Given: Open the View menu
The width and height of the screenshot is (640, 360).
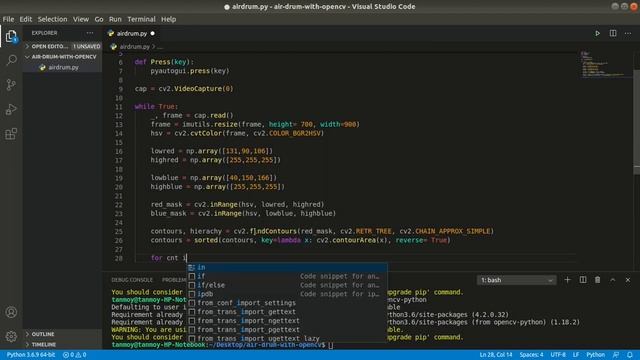Looking at the screenshot, I should 81,19.
